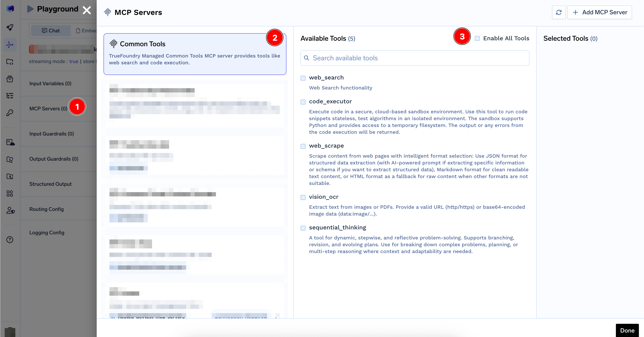
Task: Select the rocket deployments icon in sidebar
Action: [x=10, y=27]
